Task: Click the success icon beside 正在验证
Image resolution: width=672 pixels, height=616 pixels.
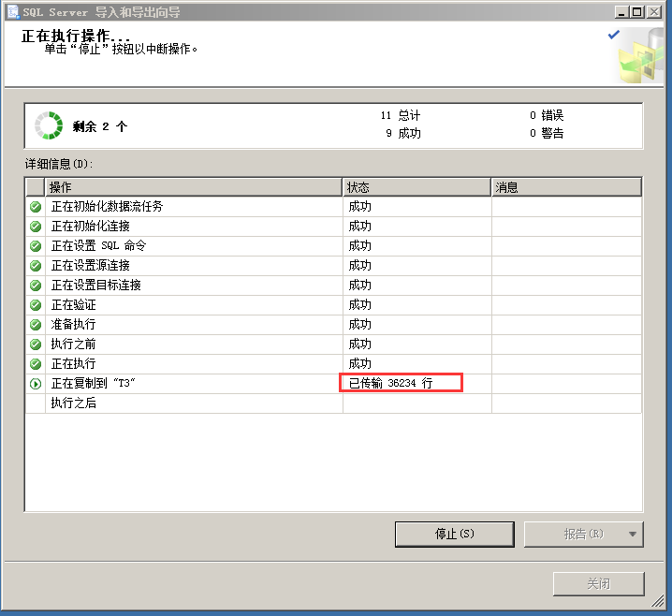Action: [x=36, y=305]
